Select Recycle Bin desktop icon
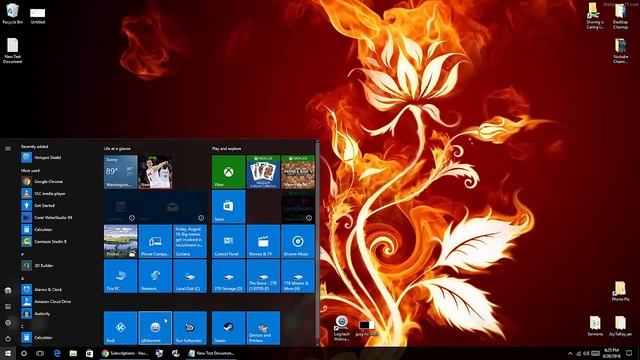This screenshot has width=640, height=360. pyautogui.click(x=13, y=13)
